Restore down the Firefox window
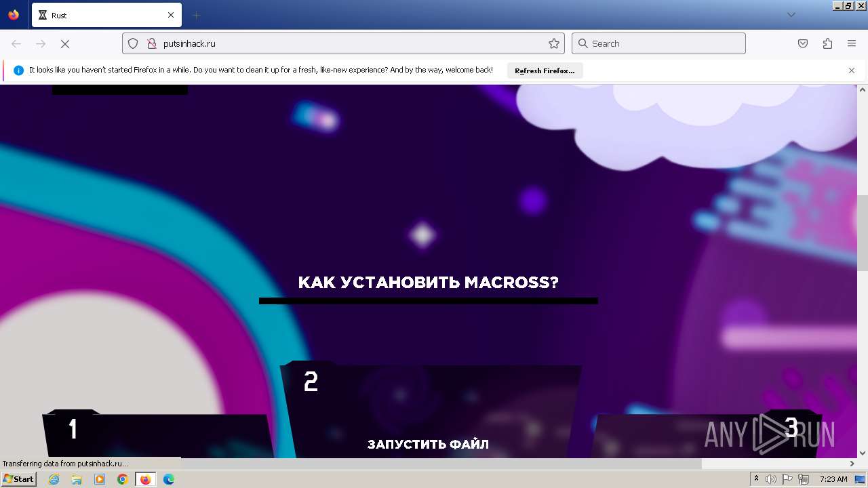This screenshot has height=488, width=868. [848, 5]
